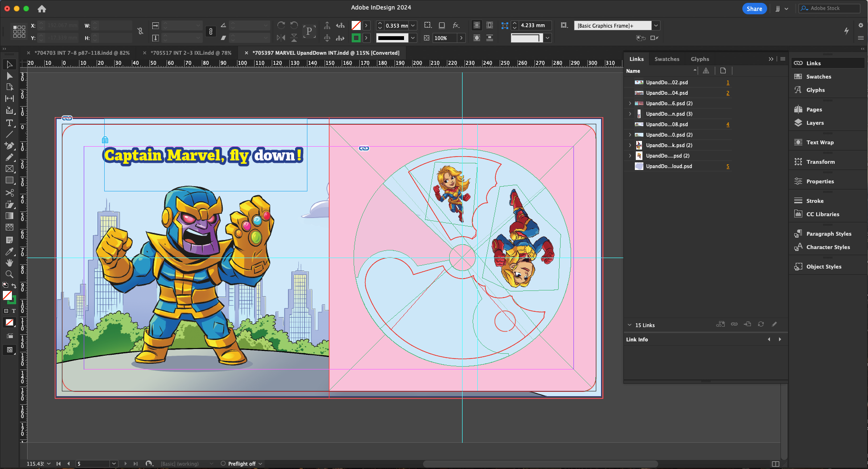
Task: Enable No text wrap option
Action: pyautogui.click(x=476, y=25)
